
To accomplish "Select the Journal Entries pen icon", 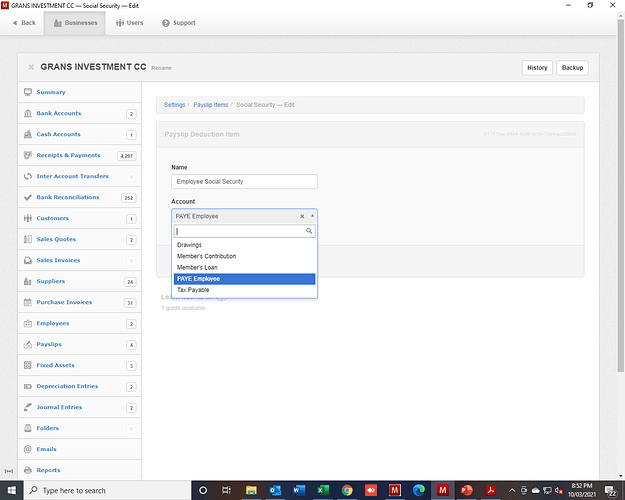I will pos(28,407).
